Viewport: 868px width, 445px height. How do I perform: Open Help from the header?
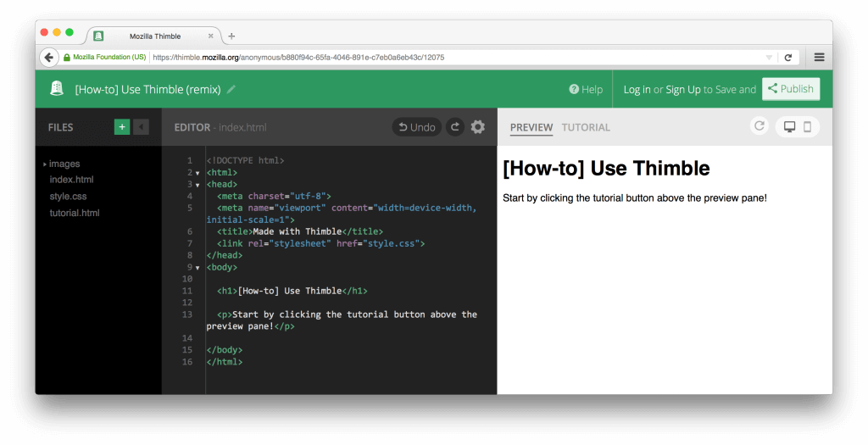586,89
